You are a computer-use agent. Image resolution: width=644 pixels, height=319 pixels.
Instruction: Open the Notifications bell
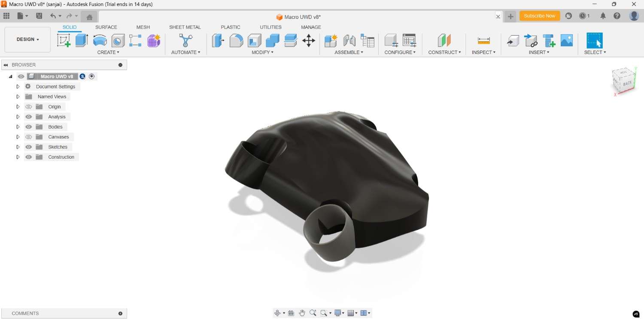603,16
